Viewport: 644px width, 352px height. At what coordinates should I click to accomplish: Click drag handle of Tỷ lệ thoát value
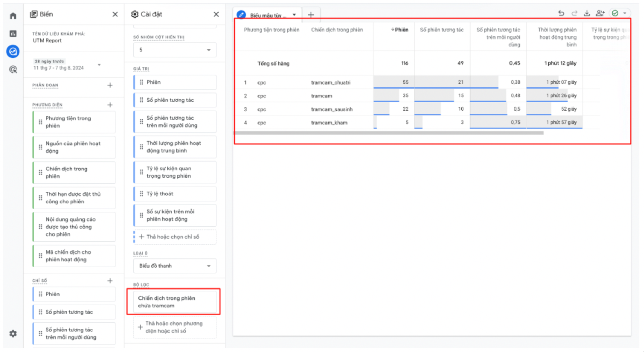[x=141, y=194]
